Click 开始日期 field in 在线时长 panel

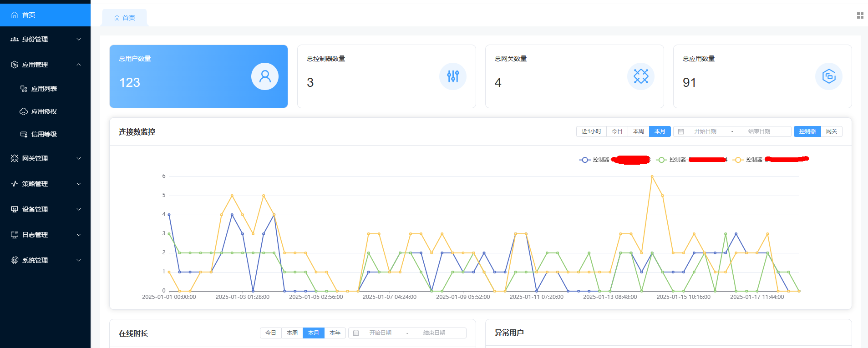pos(380,333)
